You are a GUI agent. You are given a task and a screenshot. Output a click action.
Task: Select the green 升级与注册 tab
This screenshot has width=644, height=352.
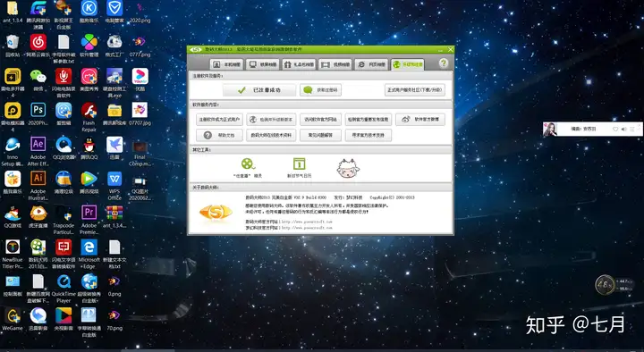point(408,64)
